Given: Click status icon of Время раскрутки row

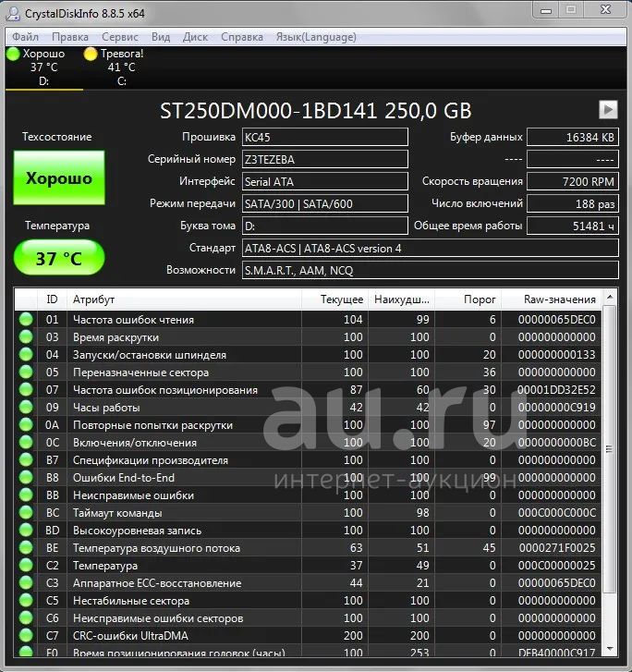Looking at the screenshot, I should pyautogui.click(x=26, y=336).
